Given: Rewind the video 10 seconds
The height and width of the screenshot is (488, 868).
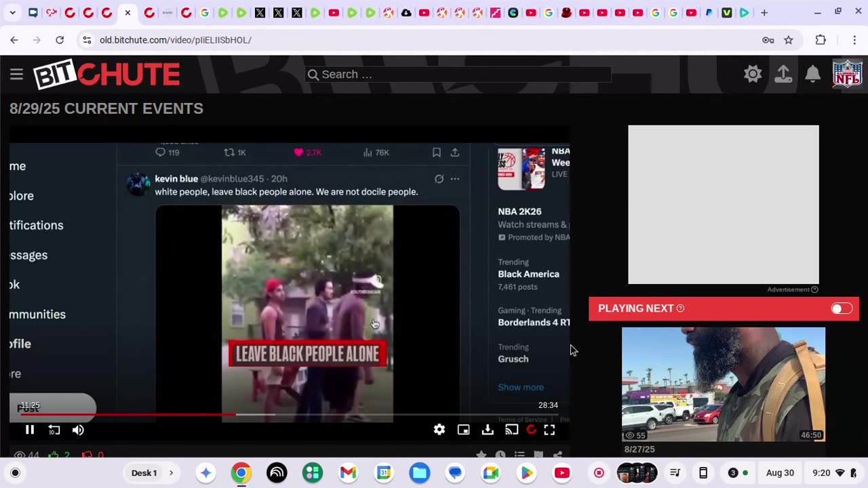Looking at the screenshot, I should 54,430.
